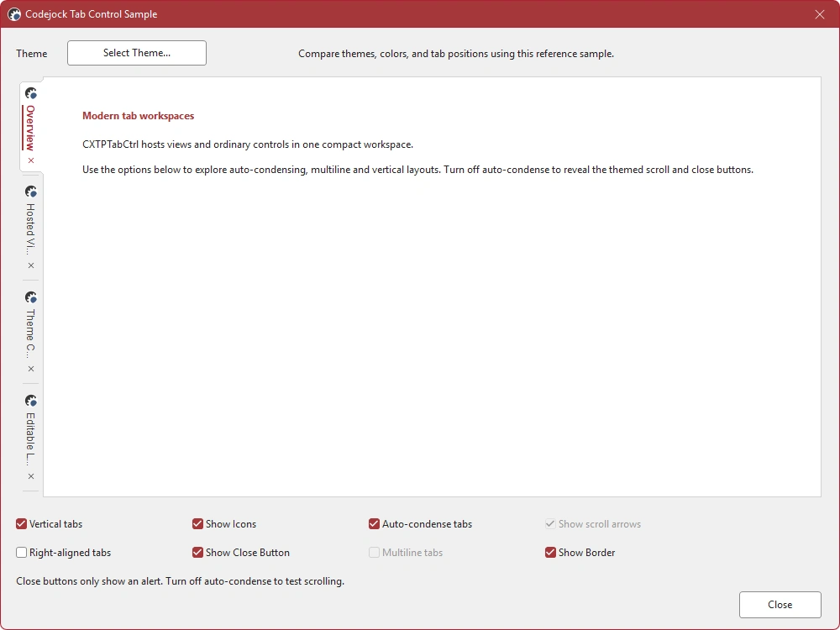Close the Hosted Vi... tab with its X
This screenshot has width=840, height=630.
pyautogui.click(x=31, y=265)
